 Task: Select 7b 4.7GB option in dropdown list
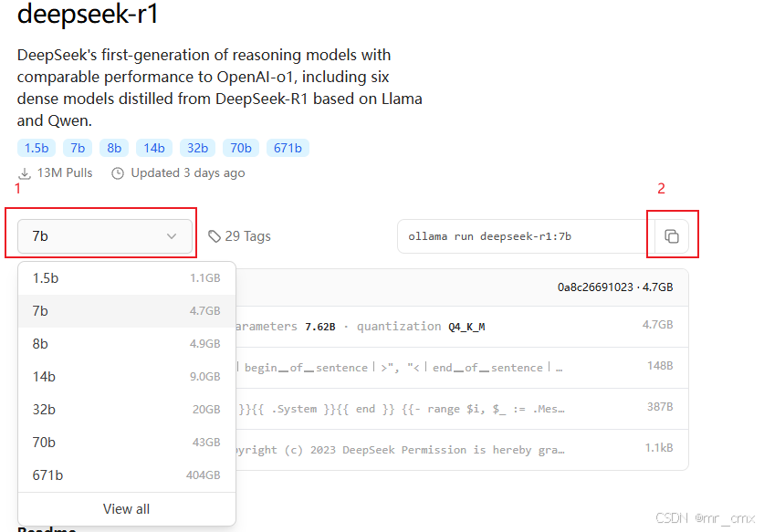[x=127, y=311]
